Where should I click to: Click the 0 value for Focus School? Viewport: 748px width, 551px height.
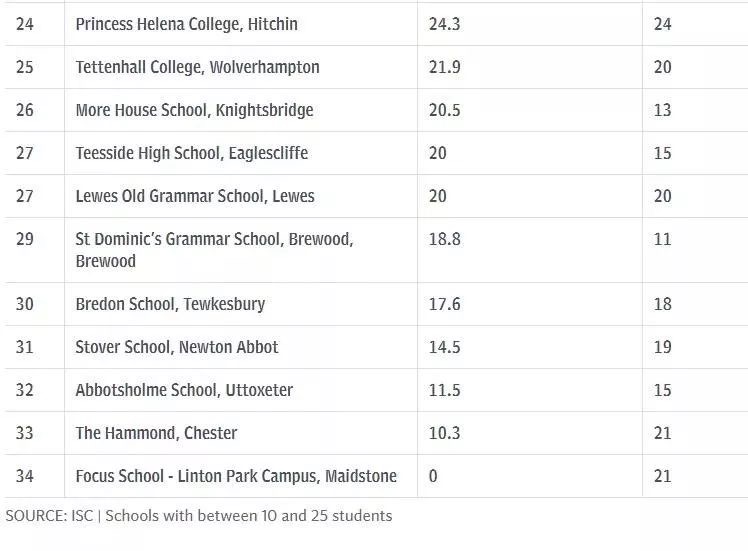[433, 476]
